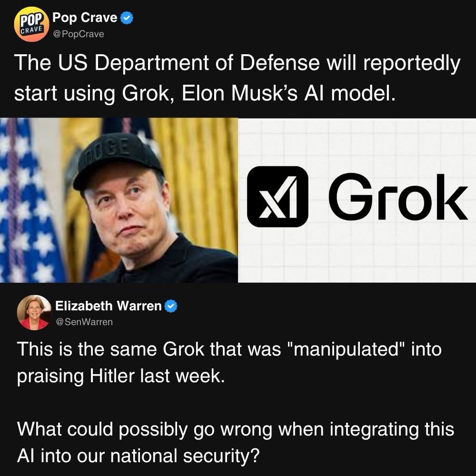Click the xAI logo square icon

pyautogui.click(x=278, y=197)
